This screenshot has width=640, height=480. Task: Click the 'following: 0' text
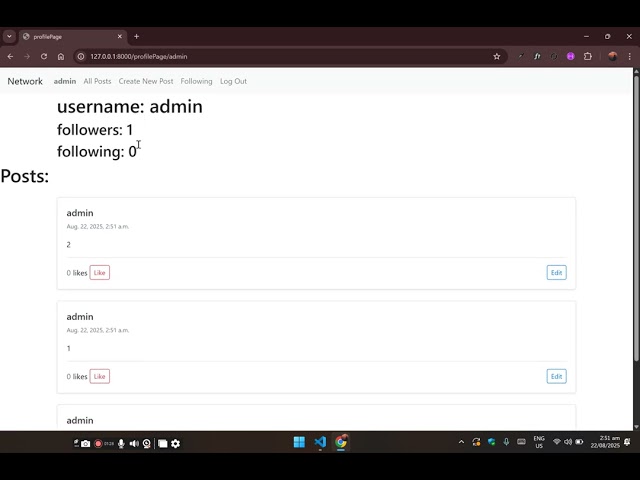coord(97,151)
